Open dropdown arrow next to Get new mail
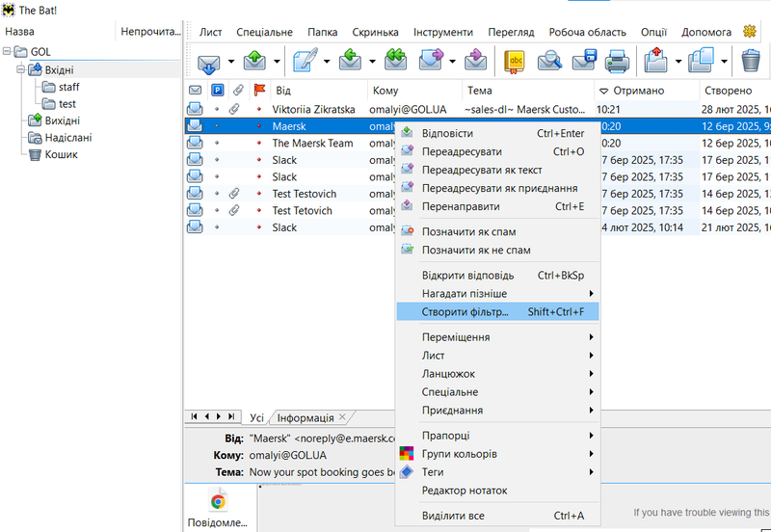Image resolution: width=771 pixels, height=532 pixels. tap(230, 62)
